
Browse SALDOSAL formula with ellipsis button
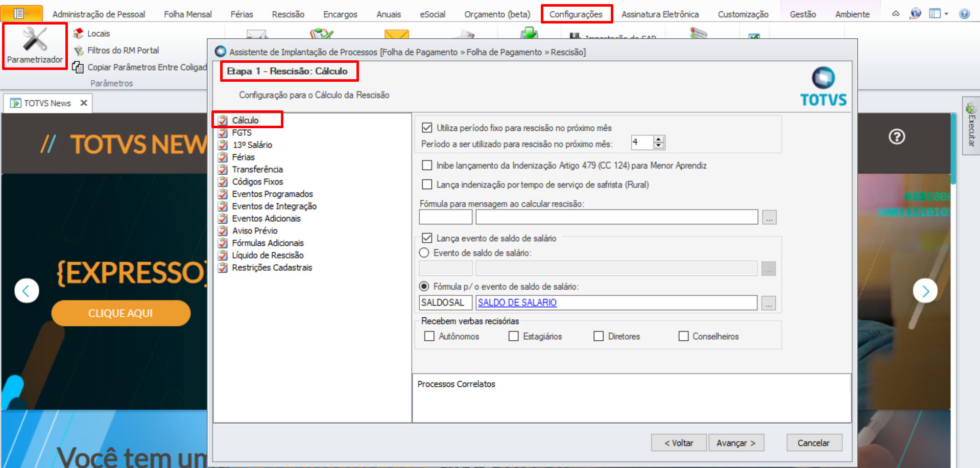pyautogui.click(x=769, y=303)
